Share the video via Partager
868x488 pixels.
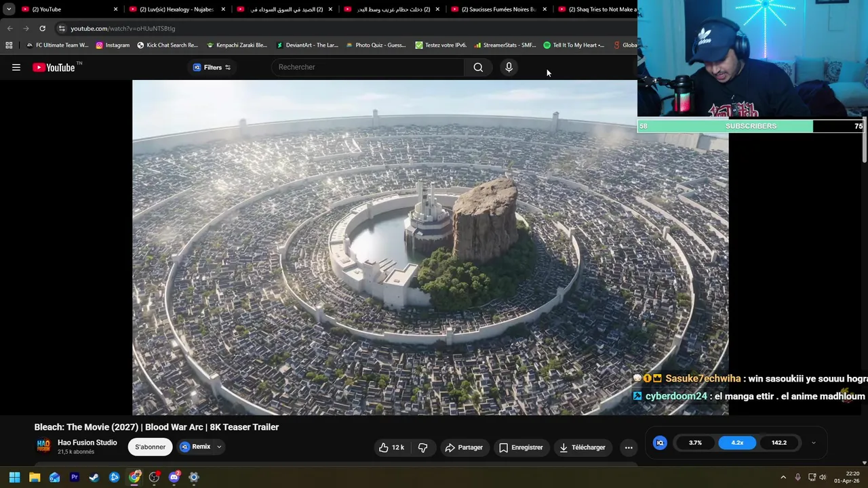click(x=464, y=447)
